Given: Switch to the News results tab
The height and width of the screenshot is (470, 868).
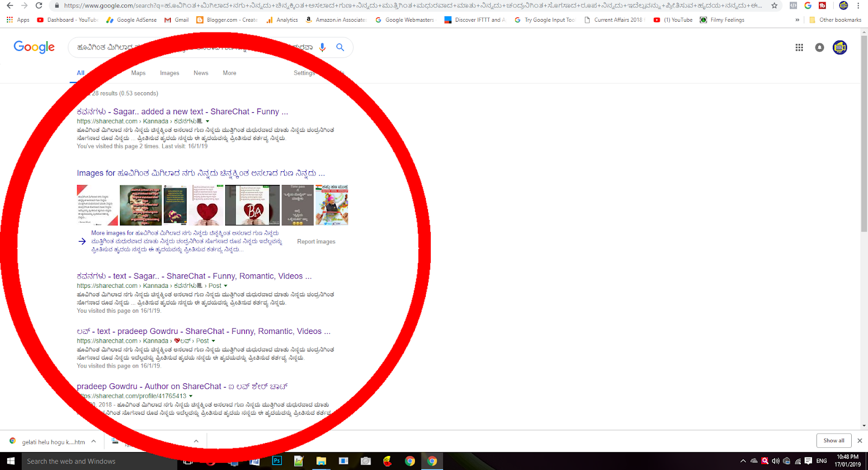Looking at the screenshot, I should 201,73.
